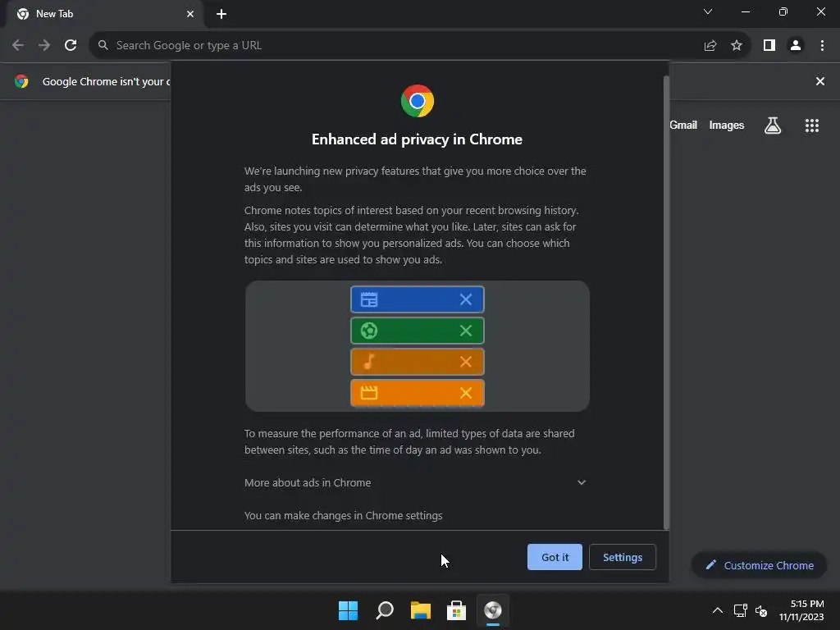
Task: Remove the green sports topic chip
Action: pos(466,331)
